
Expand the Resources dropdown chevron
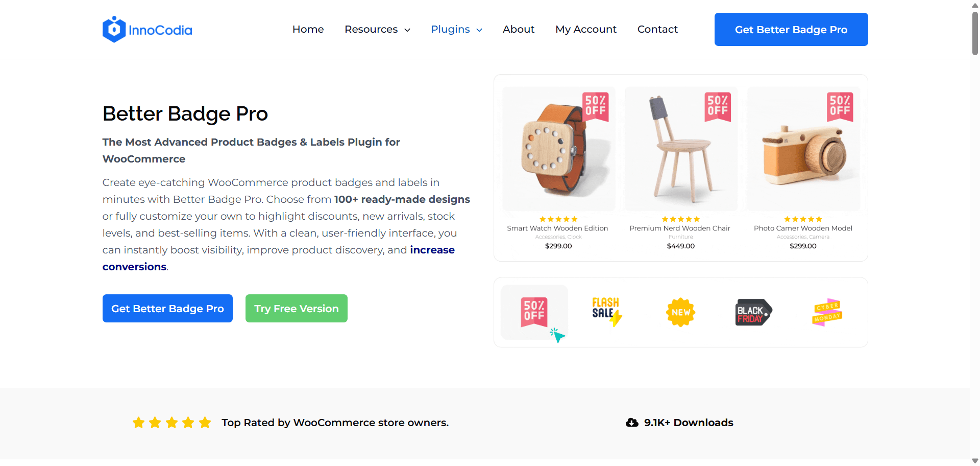click(407, 30)
